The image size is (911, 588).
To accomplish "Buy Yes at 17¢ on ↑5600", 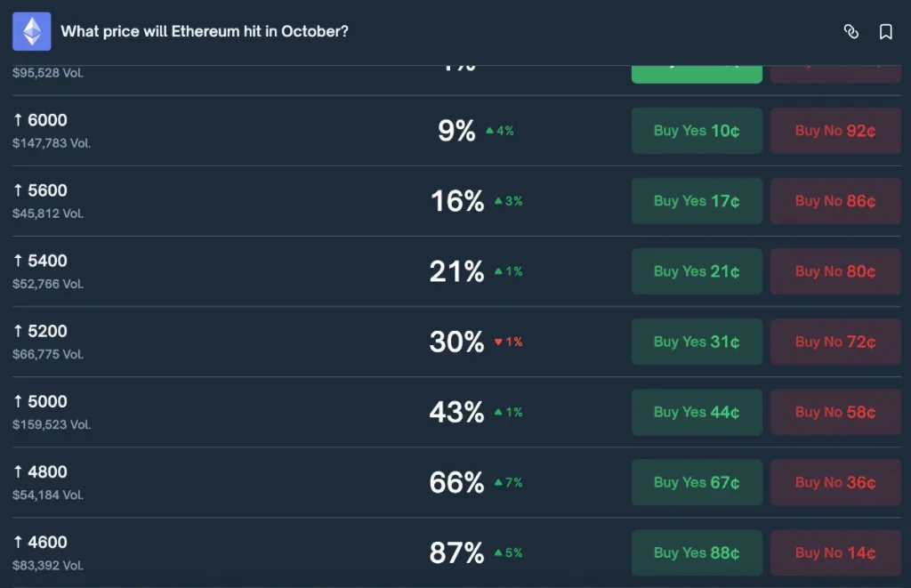I will coord(697,201).
